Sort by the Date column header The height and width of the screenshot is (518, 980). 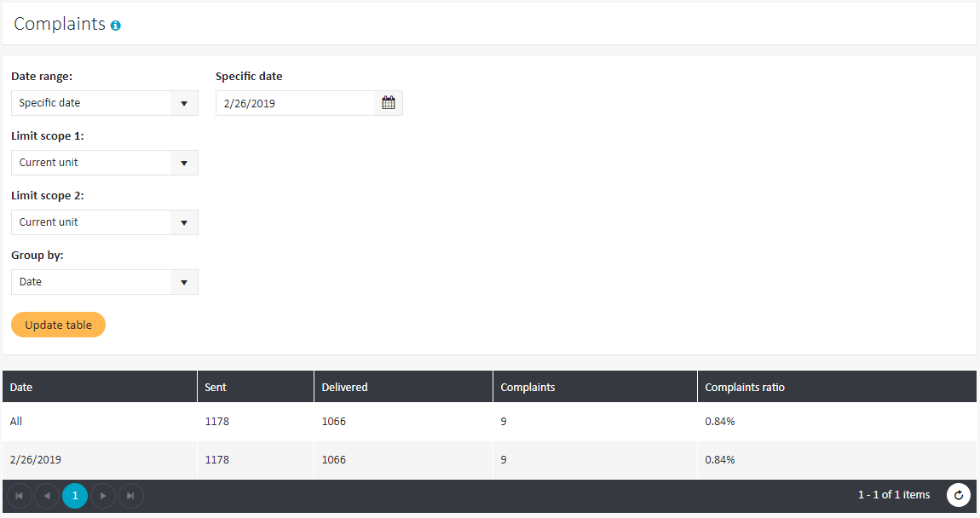(21, 387)
